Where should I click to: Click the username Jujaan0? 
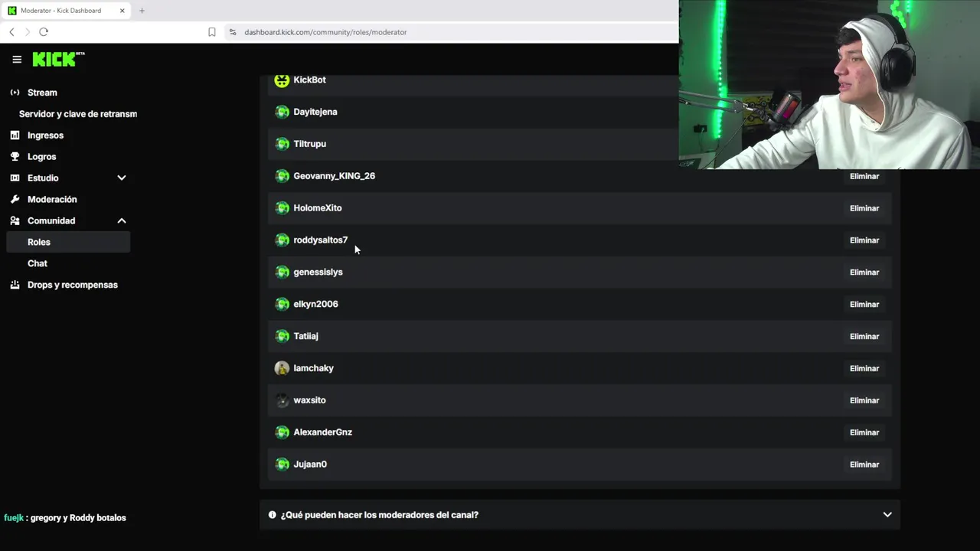[x=310, y=465]
